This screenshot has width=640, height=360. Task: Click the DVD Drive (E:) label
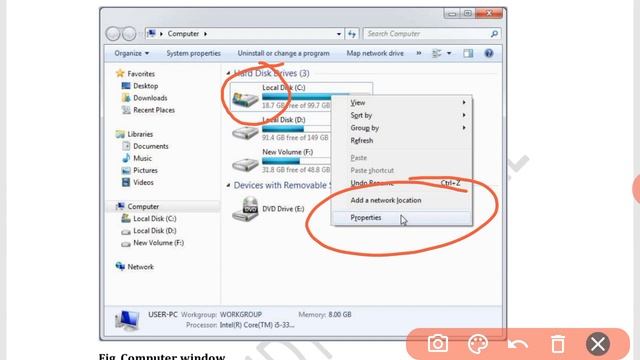coord(283,209)
